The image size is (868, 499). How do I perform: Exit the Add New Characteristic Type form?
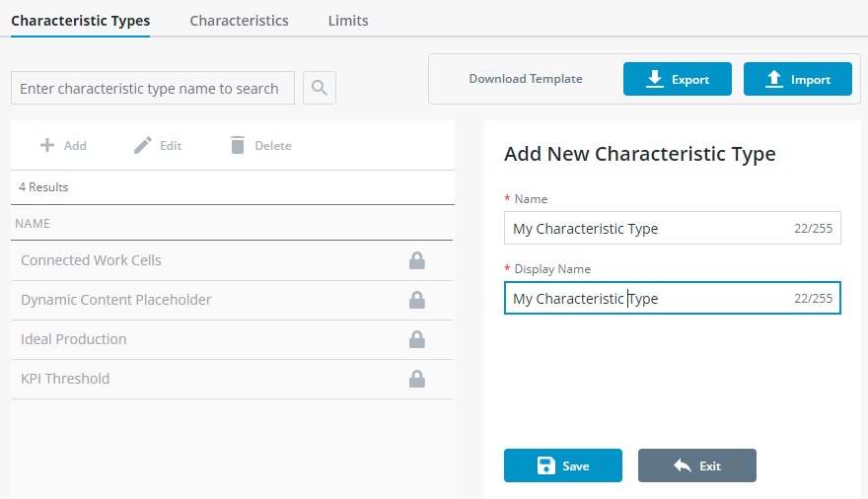697,465
